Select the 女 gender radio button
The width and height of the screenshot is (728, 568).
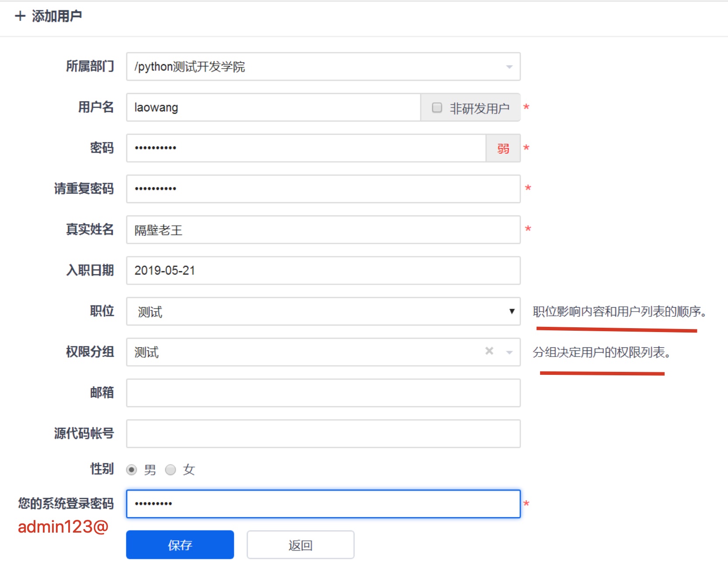pyautogui.click(x=170, y=470)
